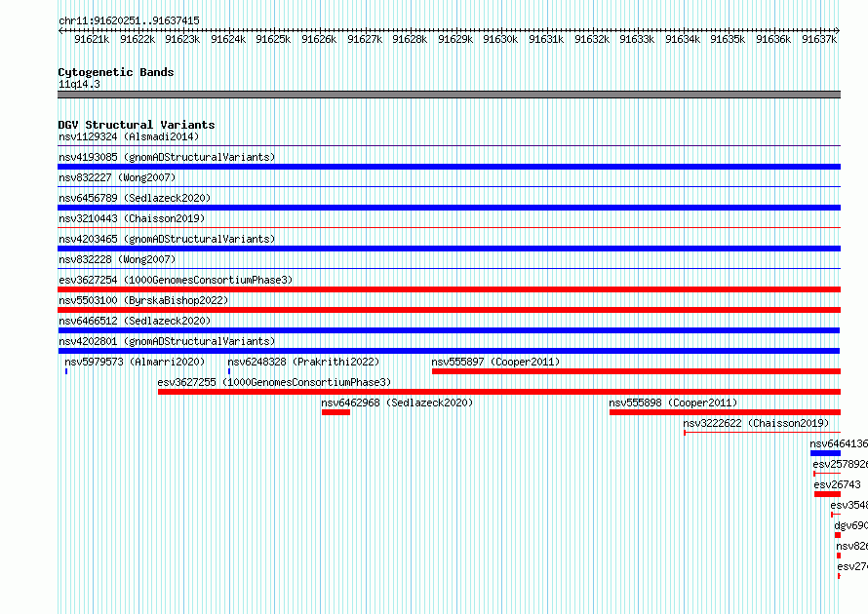
Task: Open the nsv555898 (Cooper2011) label
Action: click(x=673, y=403)
